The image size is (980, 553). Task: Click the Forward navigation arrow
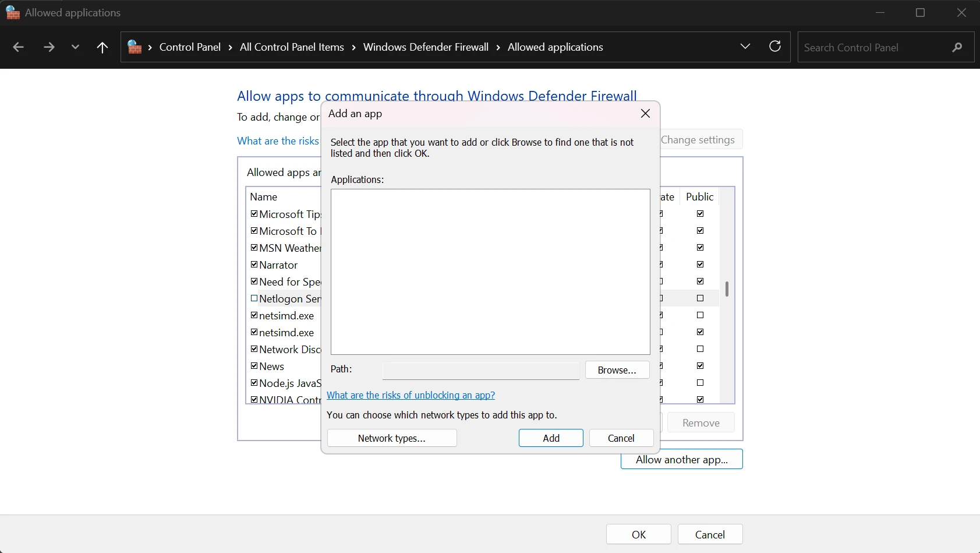point(49,47)
